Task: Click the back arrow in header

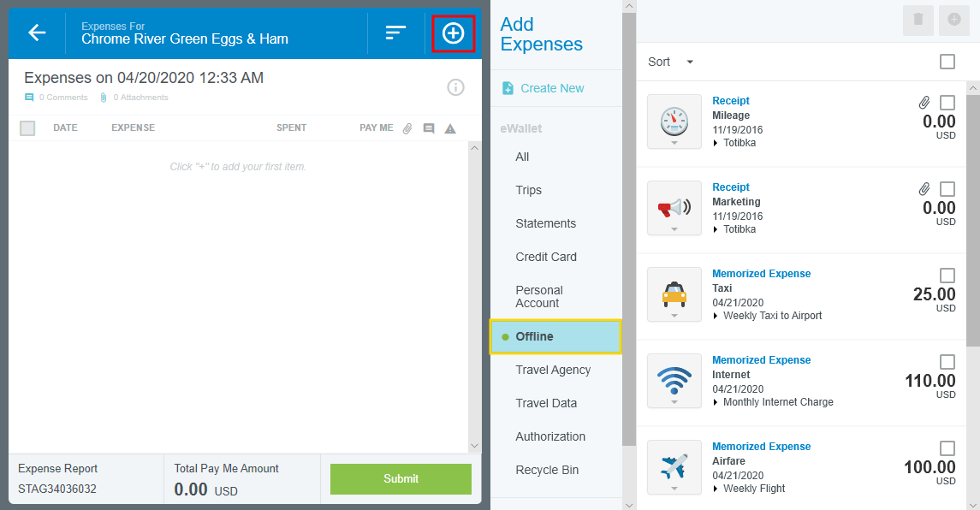Action: (37, 33)
